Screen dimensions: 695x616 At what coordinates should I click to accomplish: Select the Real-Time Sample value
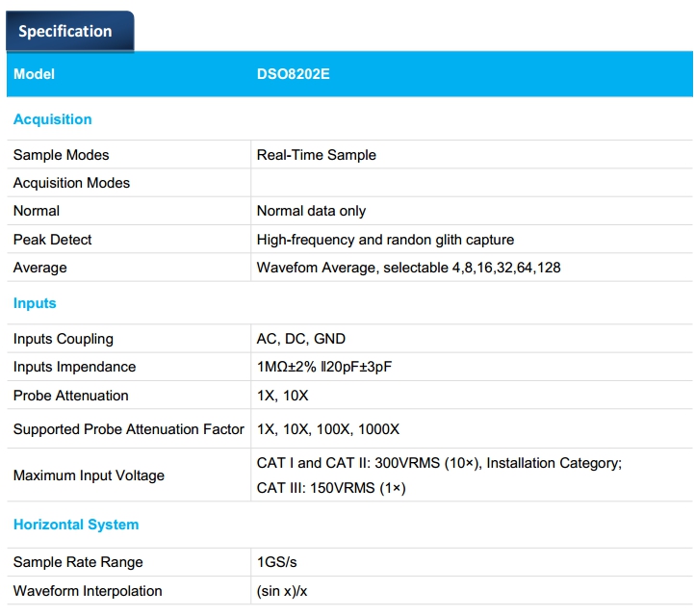coord(316,155)
